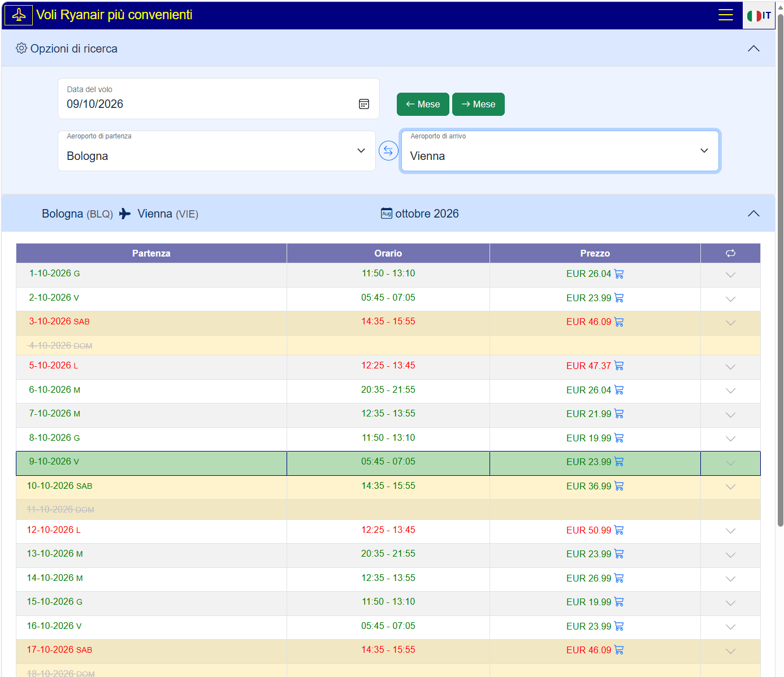Expand details for the 1-10-2026 flight

730,275
